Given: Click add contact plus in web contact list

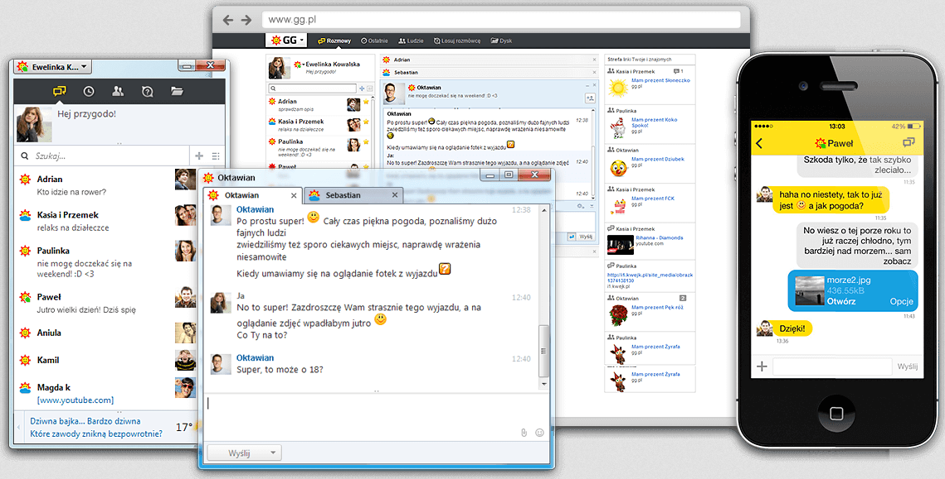Looking at the screenshot, I should point(362,89).
